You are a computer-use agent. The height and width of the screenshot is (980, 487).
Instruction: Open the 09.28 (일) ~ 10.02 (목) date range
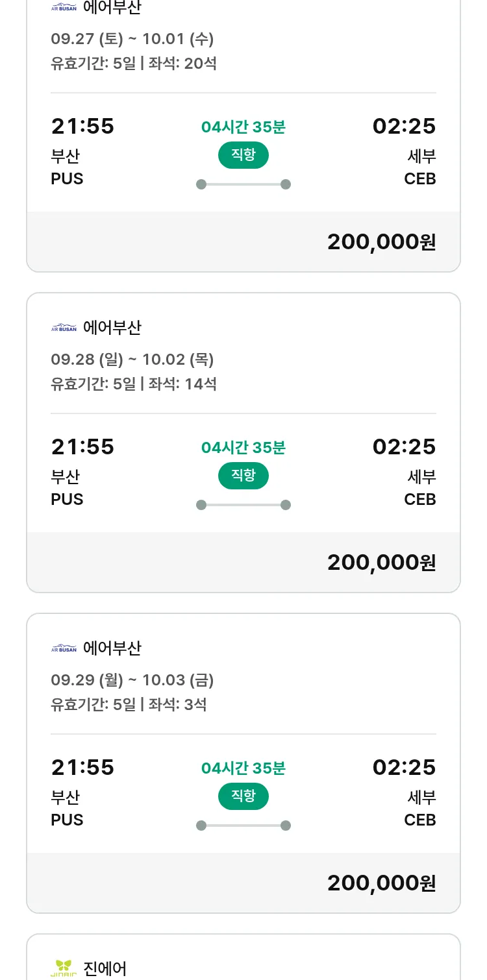pos(132,360)
